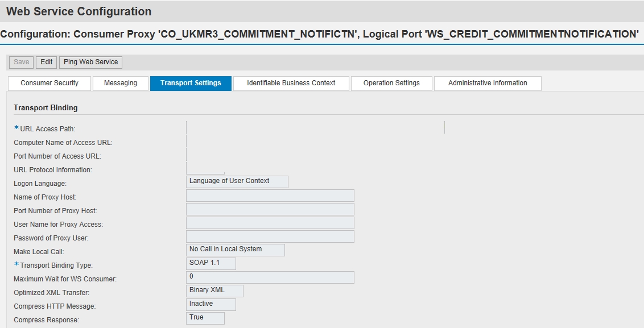
Task: Open the Administrative Information tab
Action: tap(487, 83)
